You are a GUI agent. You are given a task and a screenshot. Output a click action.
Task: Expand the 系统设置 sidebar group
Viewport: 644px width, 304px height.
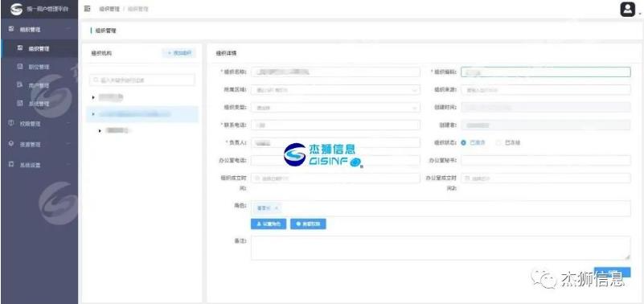click(x=39, y=165)
